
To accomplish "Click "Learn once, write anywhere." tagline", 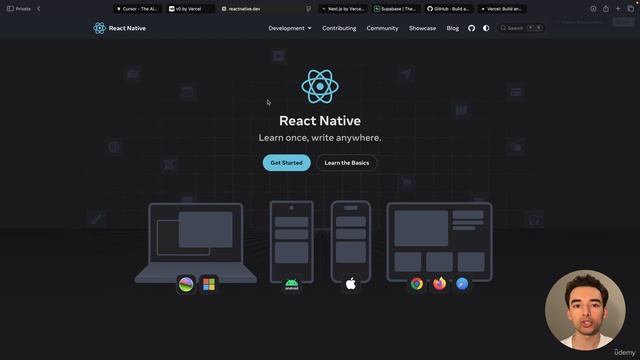I will click(x=320, y=138).
